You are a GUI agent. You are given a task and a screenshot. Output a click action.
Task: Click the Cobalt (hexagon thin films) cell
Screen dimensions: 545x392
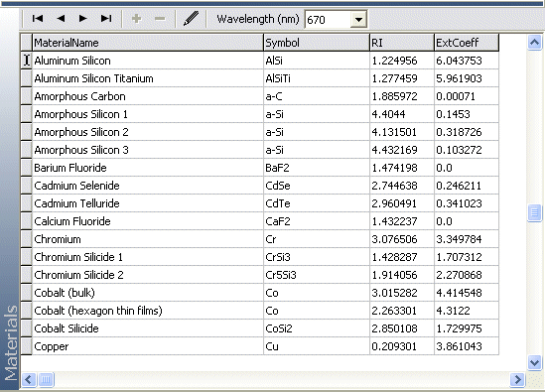[x=148, y=311]
